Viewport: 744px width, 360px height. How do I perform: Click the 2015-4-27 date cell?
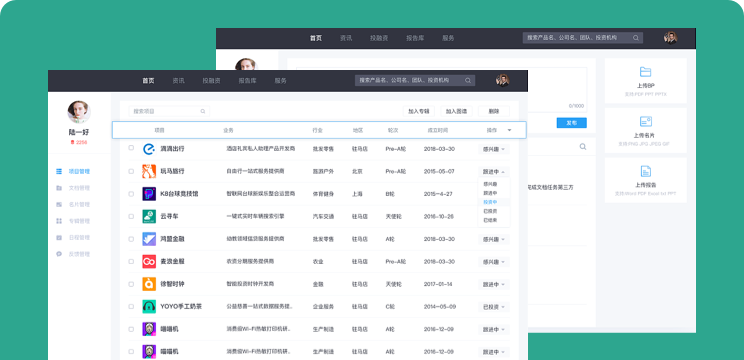coord(438,194)
